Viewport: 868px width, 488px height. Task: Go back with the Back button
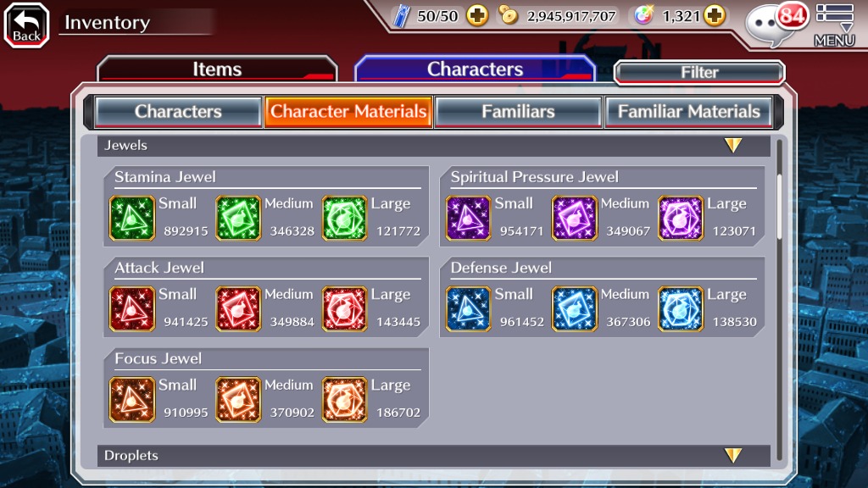pyautogui.click(x=26, y=25)
